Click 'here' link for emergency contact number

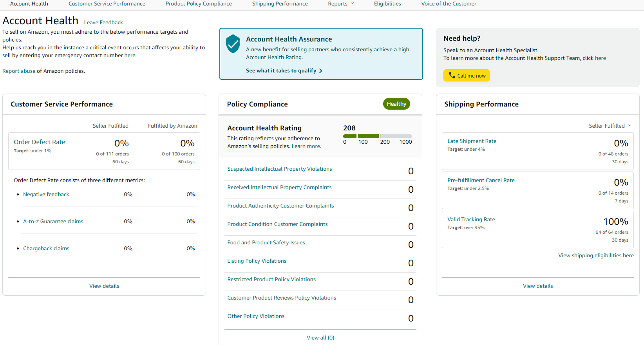coord(130,55)
